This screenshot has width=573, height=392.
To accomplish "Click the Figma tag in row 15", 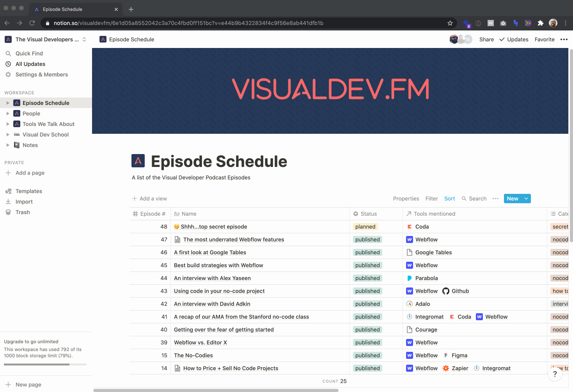I will pos(455,355).
